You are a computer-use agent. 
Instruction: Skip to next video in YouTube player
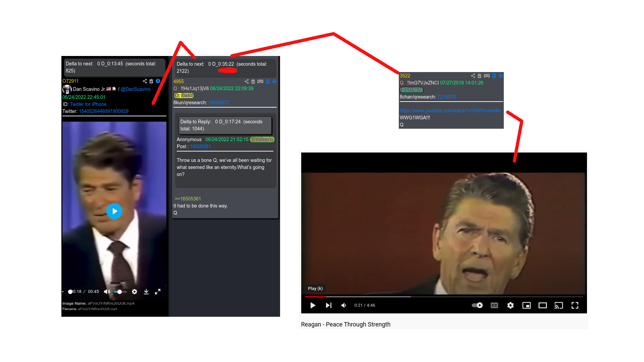point(329,305)
